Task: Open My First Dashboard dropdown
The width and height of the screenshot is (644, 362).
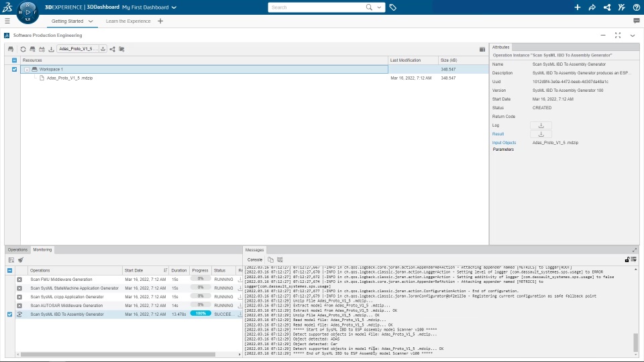Action: [174, 7]
